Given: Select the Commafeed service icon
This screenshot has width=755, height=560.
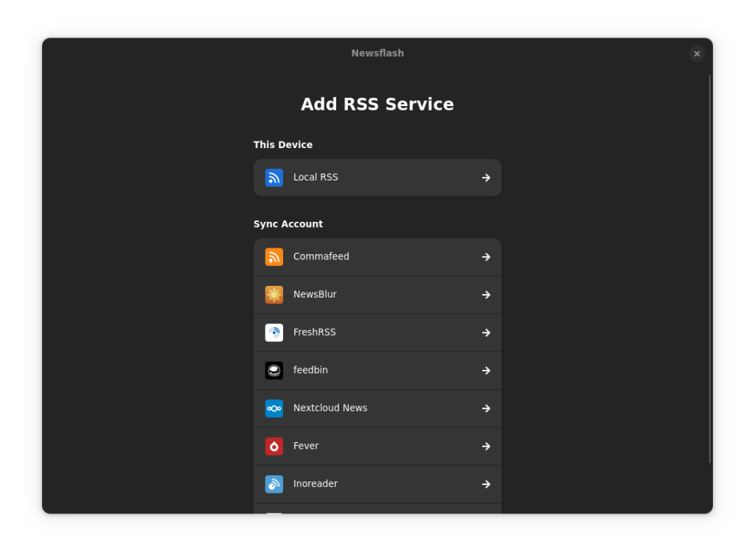Looking at the screenshot, I should (x=274, y=256).
